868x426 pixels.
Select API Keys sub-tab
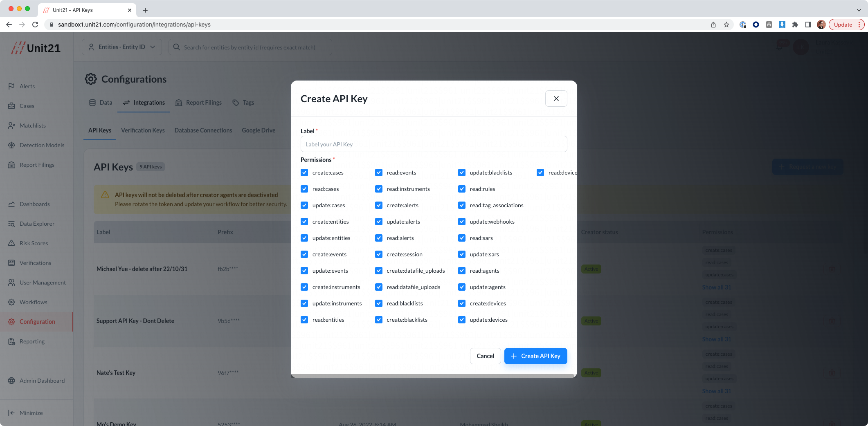click(x=100, y=130)
